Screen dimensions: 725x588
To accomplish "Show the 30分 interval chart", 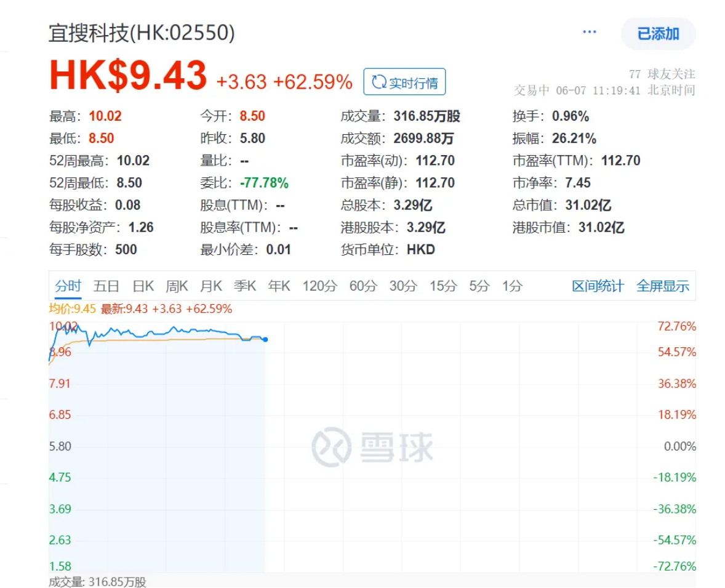I will [403, 286].
